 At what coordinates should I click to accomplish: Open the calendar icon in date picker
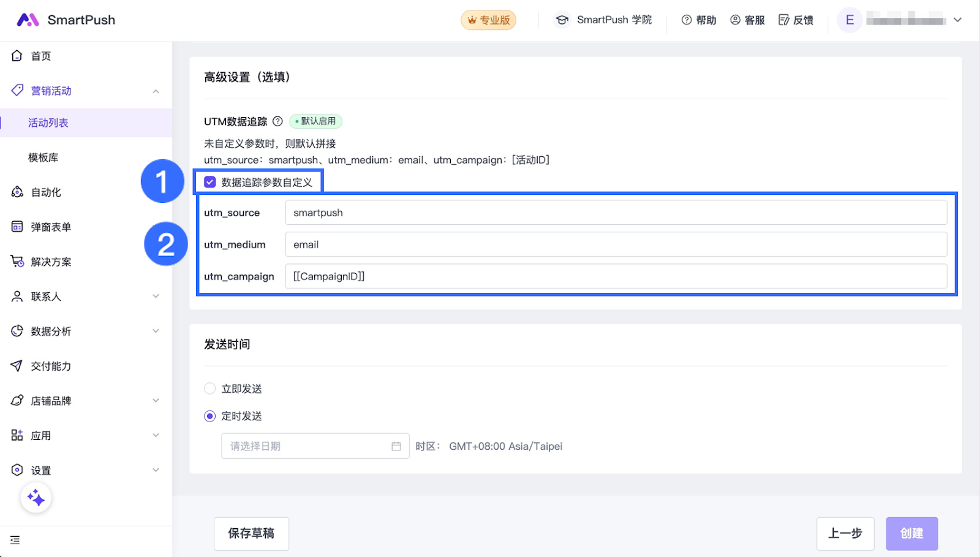click(x=396, y=447)
